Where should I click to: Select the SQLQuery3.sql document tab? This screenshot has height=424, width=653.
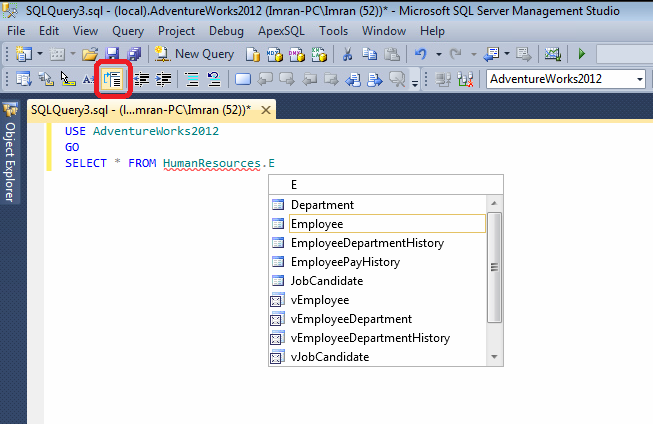(140, 109)
